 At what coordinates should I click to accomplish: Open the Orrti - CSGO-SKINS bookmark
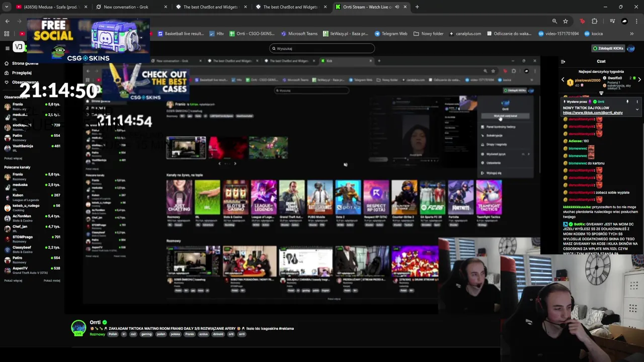tap(252, 34)
